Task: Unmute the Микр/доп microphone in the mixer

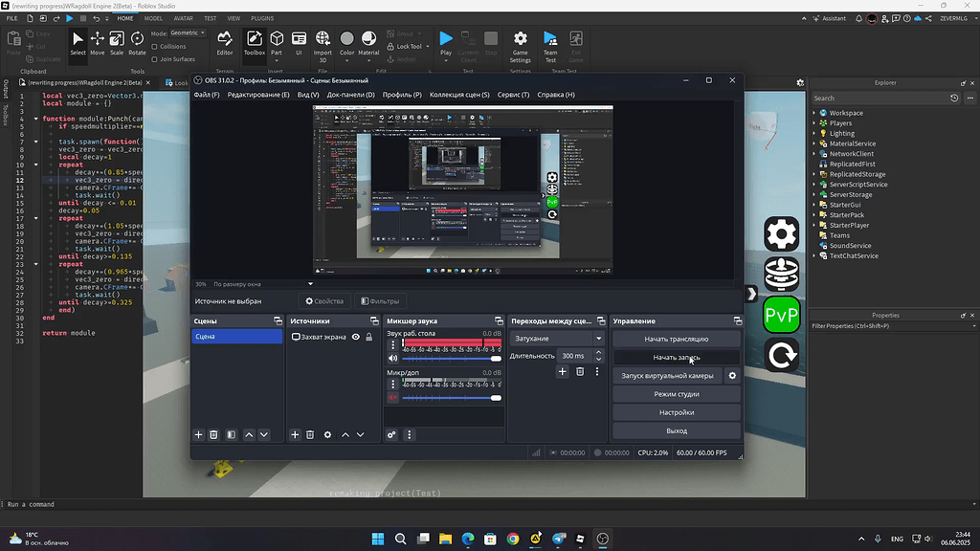Action: (x=393, y=397)
